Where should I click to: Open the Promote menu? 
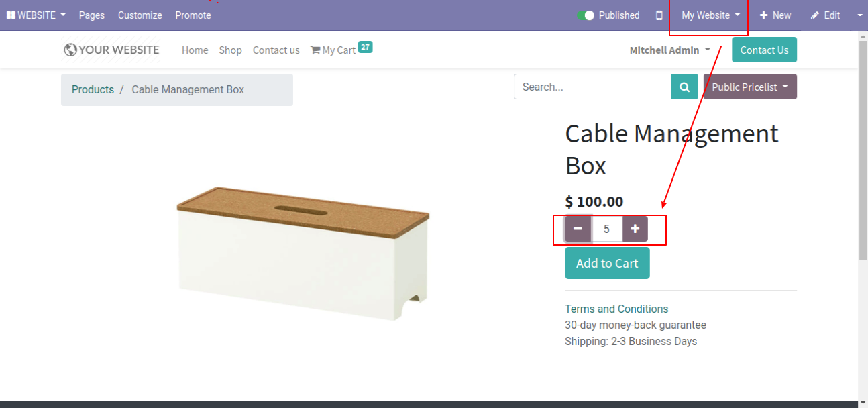coord(193,15)
